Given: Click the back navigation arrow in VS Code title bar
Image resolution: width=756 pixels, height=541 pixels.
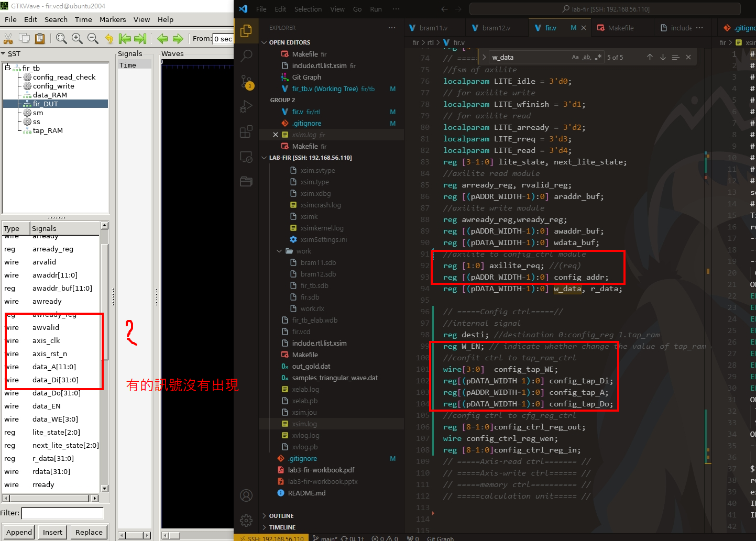Looking at the screenshot, I should [x=444, y=9].
